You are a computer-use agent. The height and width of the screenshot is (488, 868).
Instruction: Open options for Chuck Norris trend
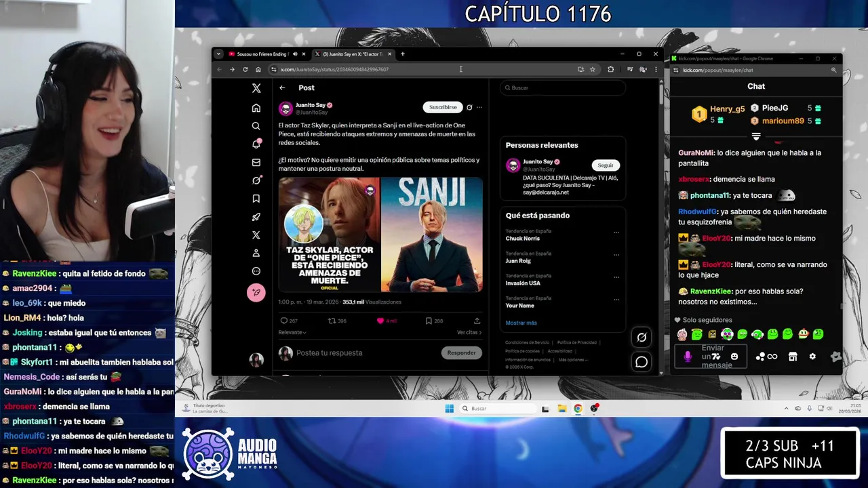[x=616, y=232]
